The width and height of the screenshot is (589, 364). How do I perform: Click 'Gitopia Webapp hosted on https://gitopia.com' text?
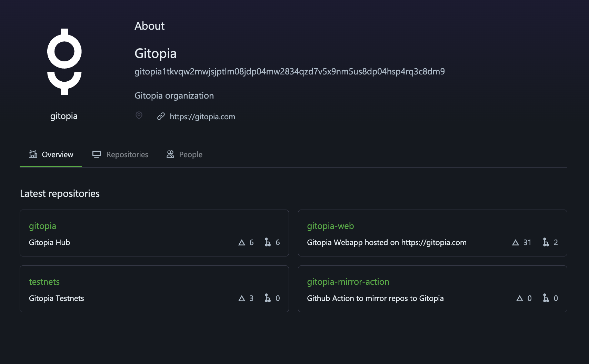coord(387,242)
